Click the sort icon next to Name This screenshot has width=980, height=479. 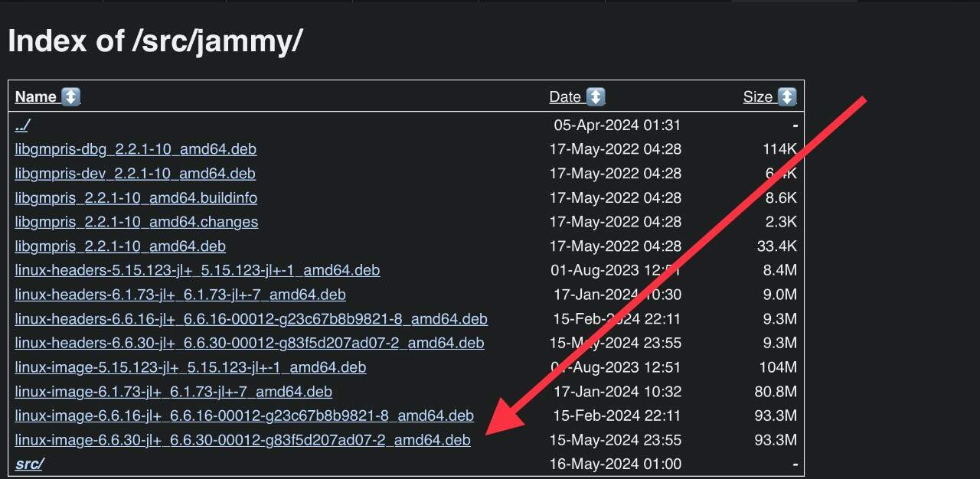coord(70,97)
